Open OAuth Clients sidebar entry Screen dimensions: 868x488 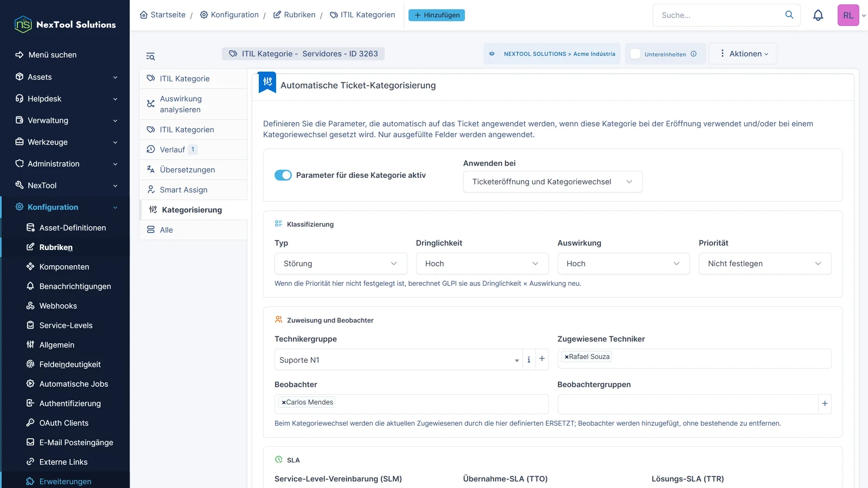pyautogui.click(x=64, y=423)
